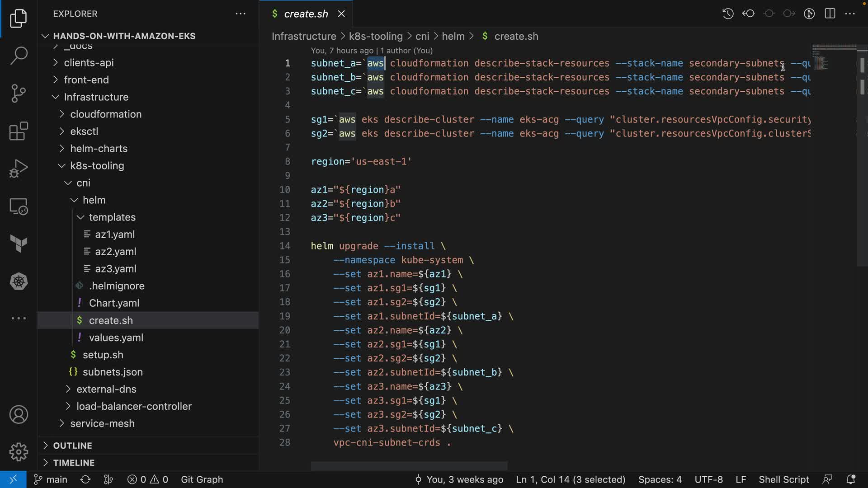Open the Search view in activity bar

point(19,56)
